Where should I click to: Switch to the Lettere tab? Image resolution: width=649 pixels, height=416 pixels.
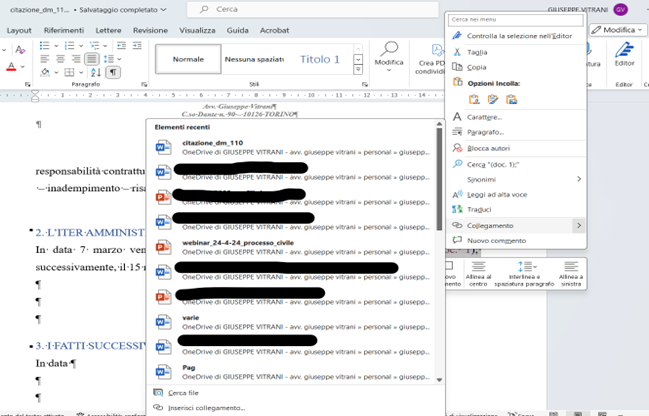[x=108, y=30]
